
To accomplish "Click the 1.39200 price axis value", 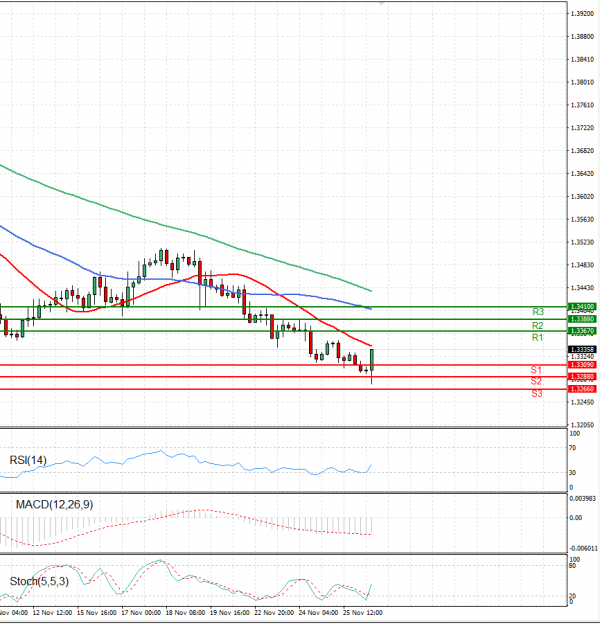I will point(582,14).
